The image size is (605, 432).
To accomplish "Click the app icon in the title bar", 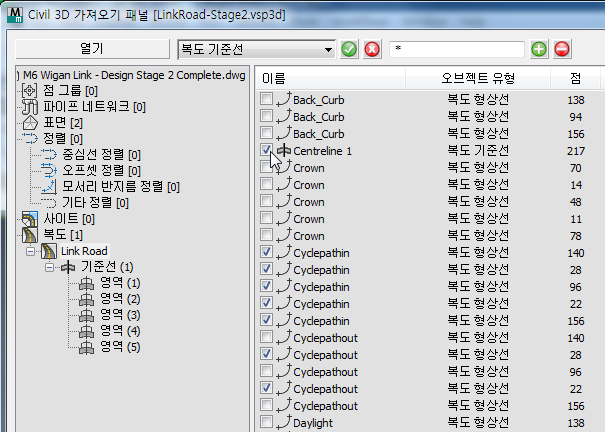I will (15, 15).
